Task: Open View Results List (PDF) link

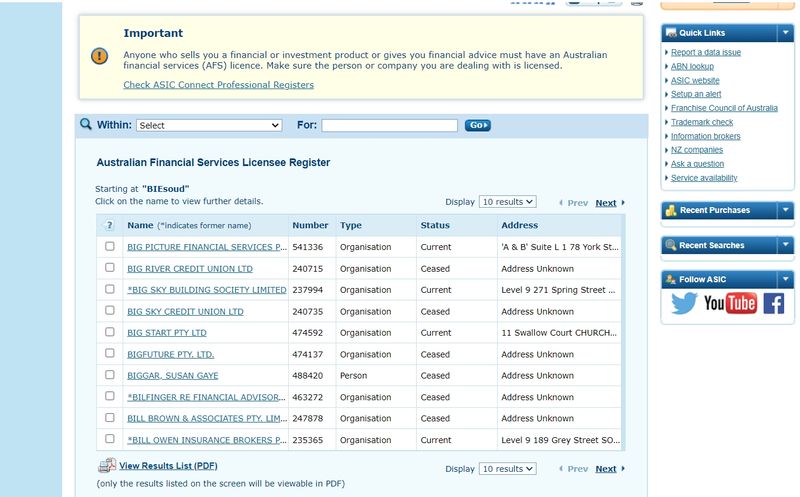Action: tap(168, 465)
